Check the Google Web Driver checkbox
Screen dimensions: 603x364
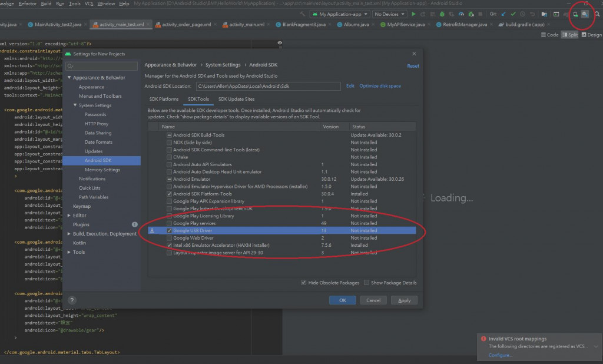[x=169, y=238]
